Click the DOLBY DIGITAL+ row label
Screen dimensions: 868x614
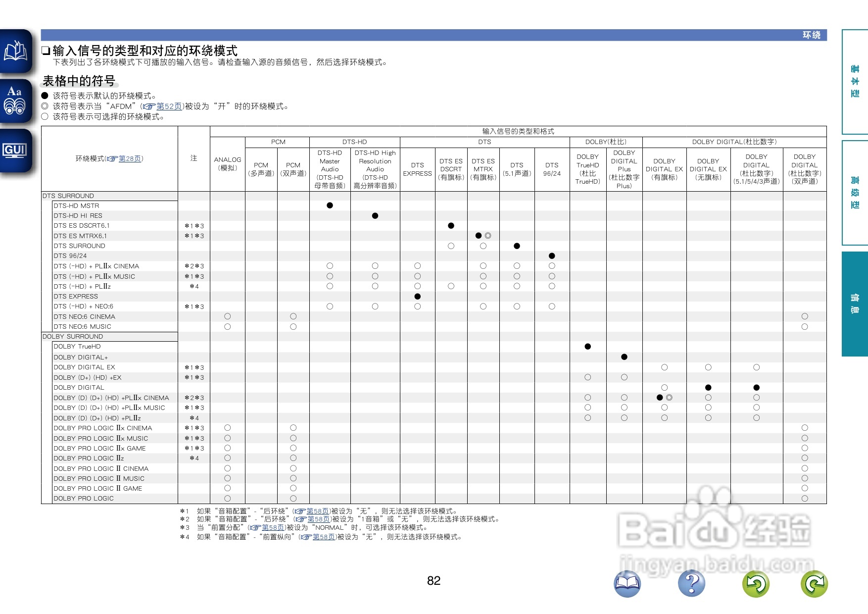(81, 358)
